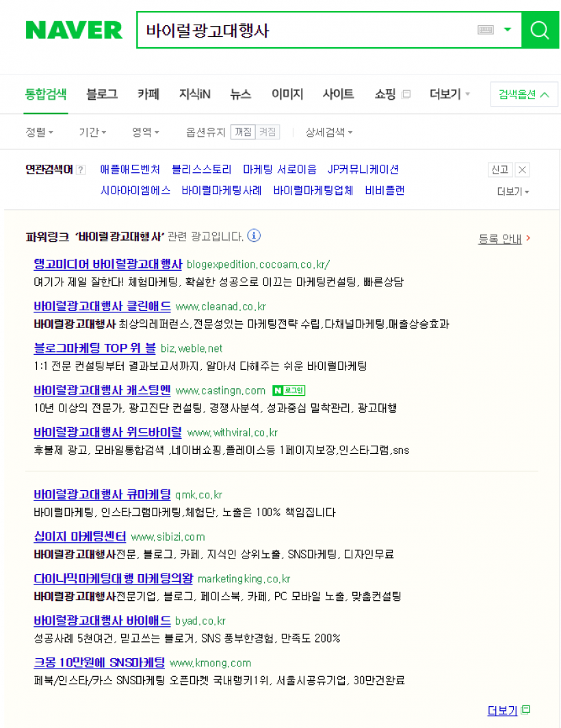Screen dimensions: 561x728
Task: Open ad link 다이나믹마케팅대행 마케팅의왕
Action: click(114, 578)
